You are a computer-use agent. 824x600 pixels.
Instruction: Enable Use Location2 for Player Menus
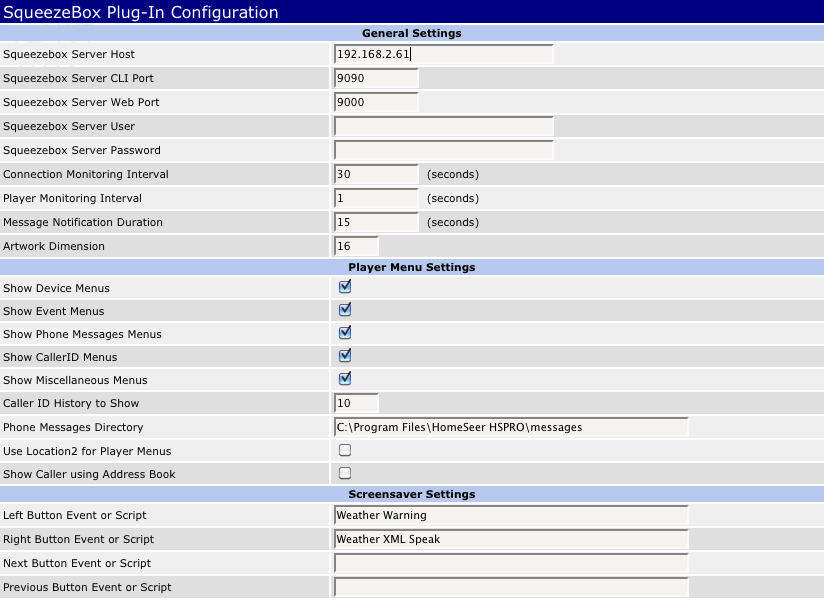[x=345, y=450]
